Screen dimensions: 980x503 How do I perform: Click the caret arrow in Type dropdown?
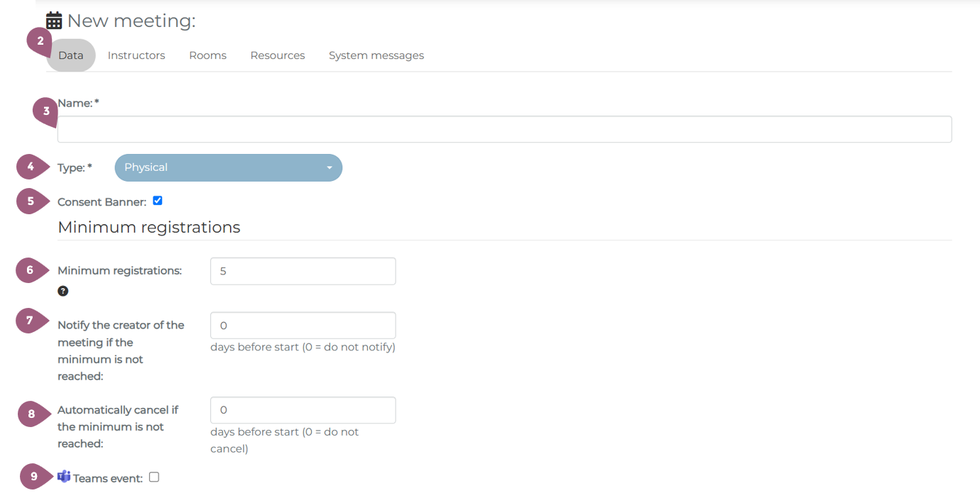pyautogui.click(x=330, y=168)
